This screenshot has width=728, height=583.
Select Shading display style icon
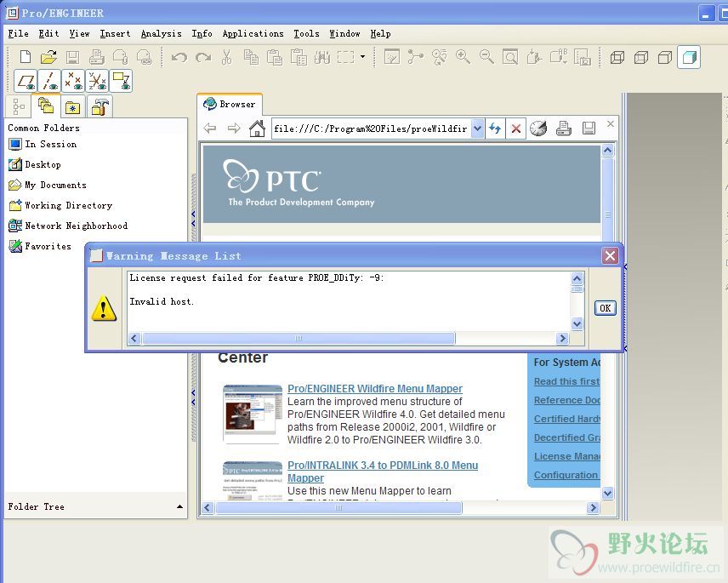tap(689, 57)
